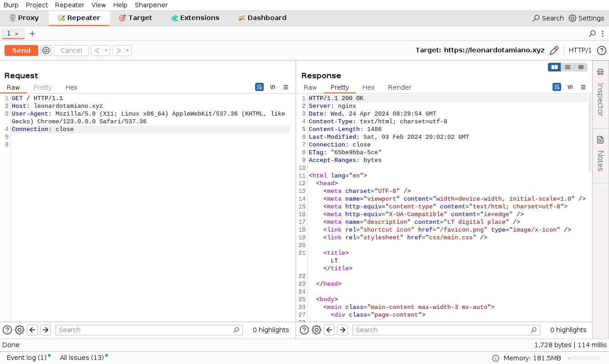Open the Help menu
This screenshot has width=609, height=364.
point(120,5)
